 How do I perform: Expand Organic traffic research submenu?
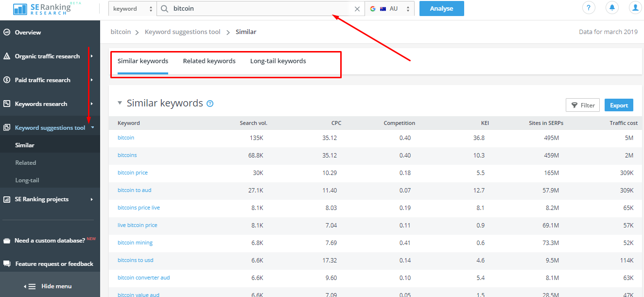[92, 56]
